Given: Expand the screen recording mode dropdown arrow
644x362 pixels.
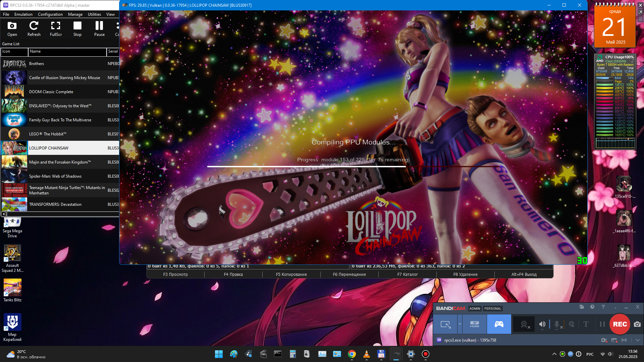Looking at the screenshot, I should (460, 324).
